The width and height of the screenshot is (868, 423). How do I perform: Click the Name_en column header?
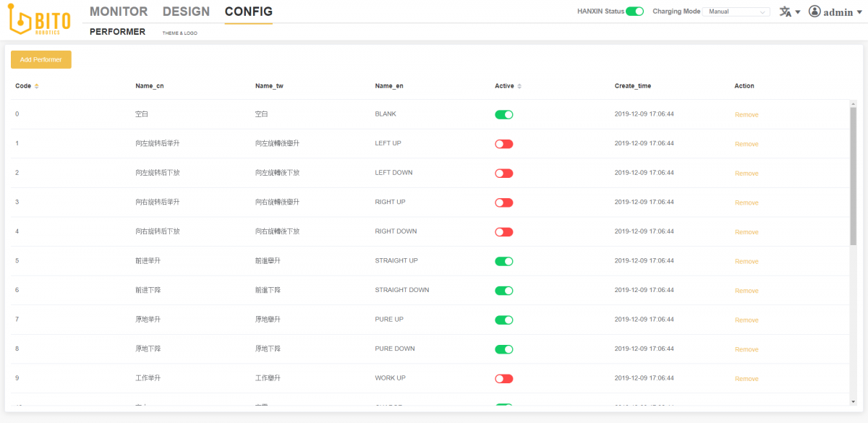(389, 86)
